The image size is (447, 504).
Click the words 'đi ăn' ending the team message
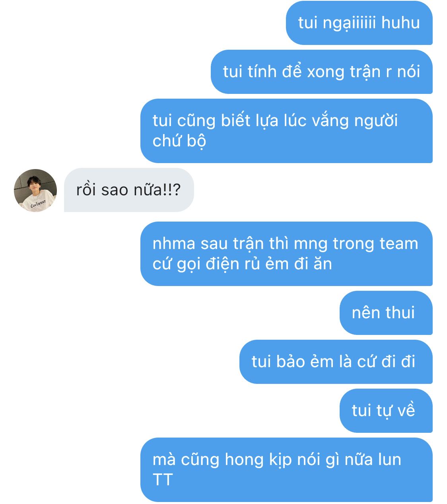(313, 264)
